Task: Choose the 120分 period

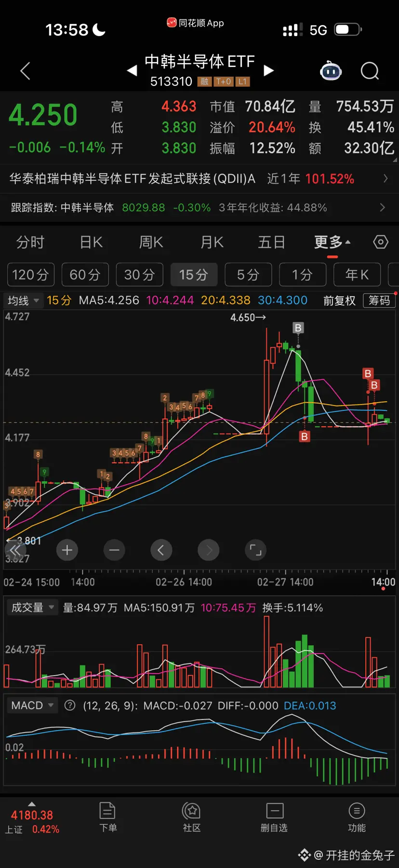Action: click(x=30, y=275)
